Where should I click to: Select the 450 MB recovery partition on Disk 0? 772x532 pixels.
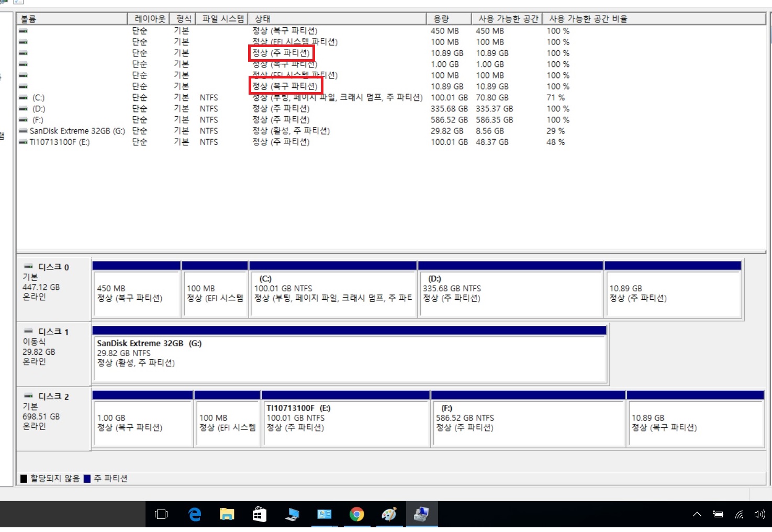[137, 289]
